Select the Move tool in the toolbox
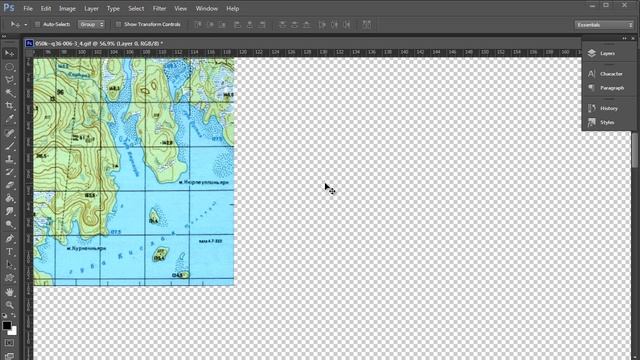This screenshot has width=640, height=360. pyautogui.click(x=9, y=53)
